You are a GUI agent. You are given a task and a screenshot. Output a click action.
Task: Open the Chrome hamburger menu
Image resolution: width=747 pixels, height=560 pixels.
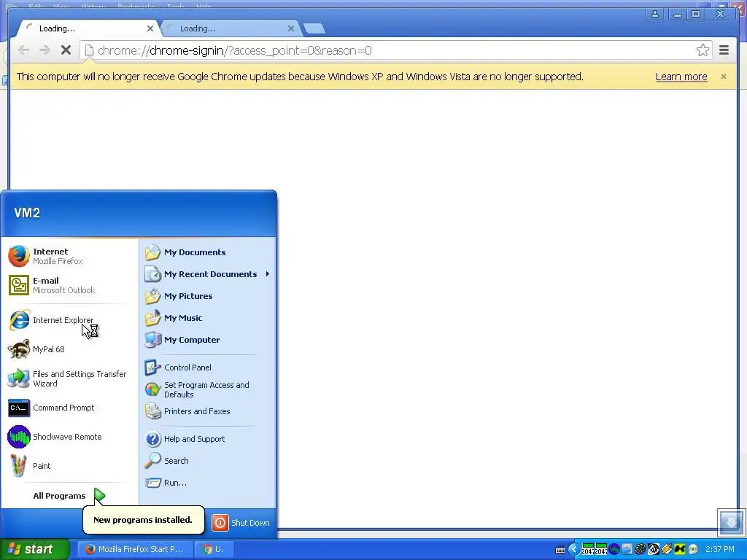(724, 50)
